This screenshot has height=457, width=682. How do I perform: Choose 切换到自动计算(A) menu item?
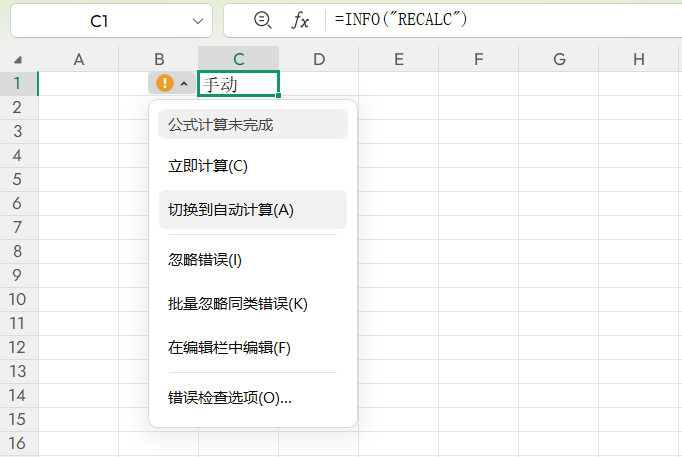click(253, 210)
